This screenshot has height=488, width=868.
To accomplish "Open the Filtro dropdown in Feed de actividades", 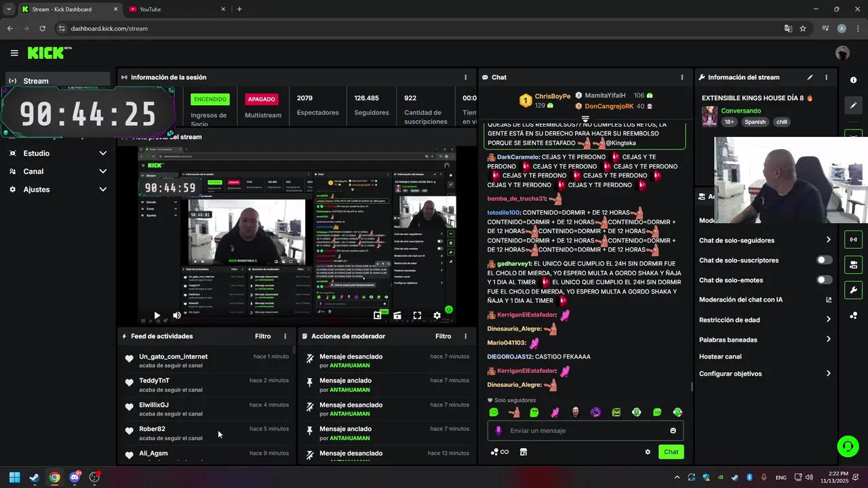I will click(x=262, y=336).
